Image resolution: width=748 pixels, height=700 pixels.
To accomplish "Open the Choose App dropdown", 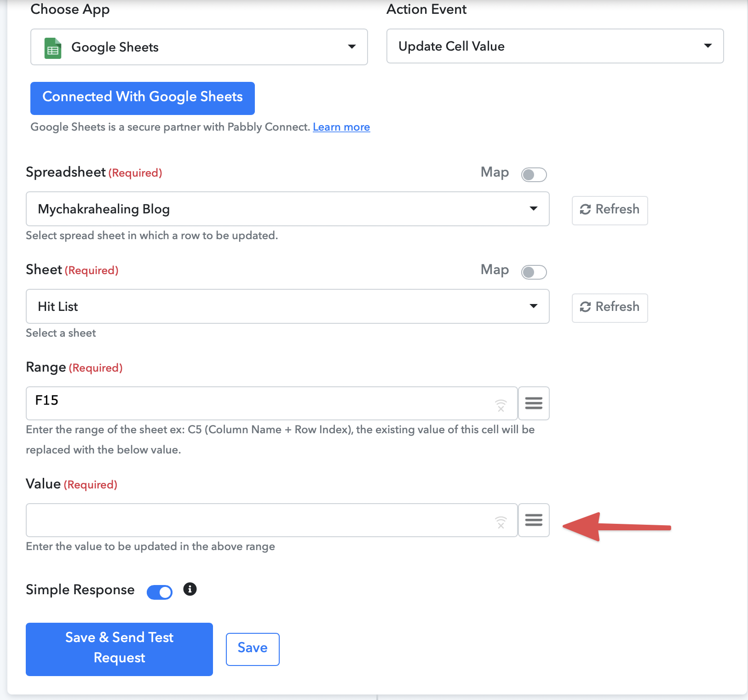I will tap(199, 47).
